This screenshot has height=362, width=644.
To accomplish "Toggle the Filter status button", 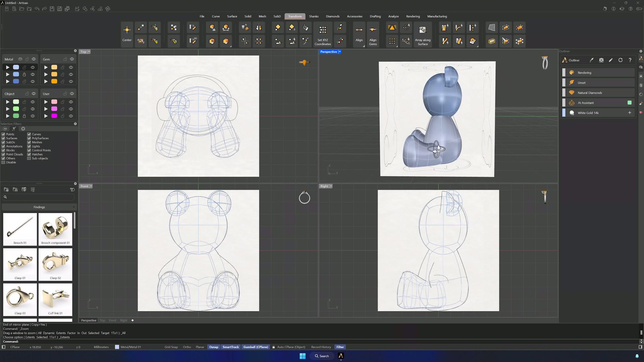I will [340, 347].
